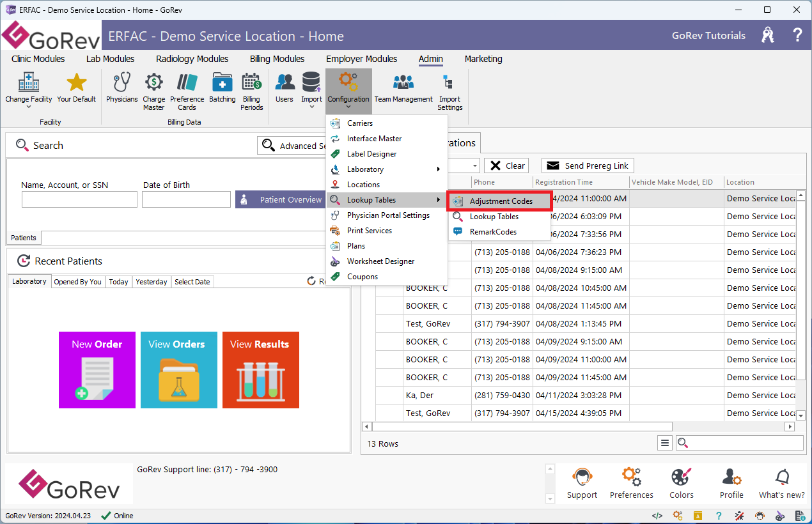Select RemarkCodes menu item

pos(500,232)
